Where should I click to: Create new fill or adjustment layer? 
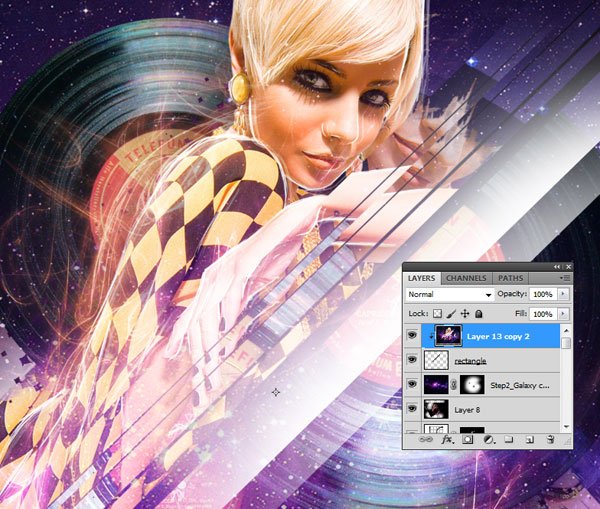pos(489,440)
